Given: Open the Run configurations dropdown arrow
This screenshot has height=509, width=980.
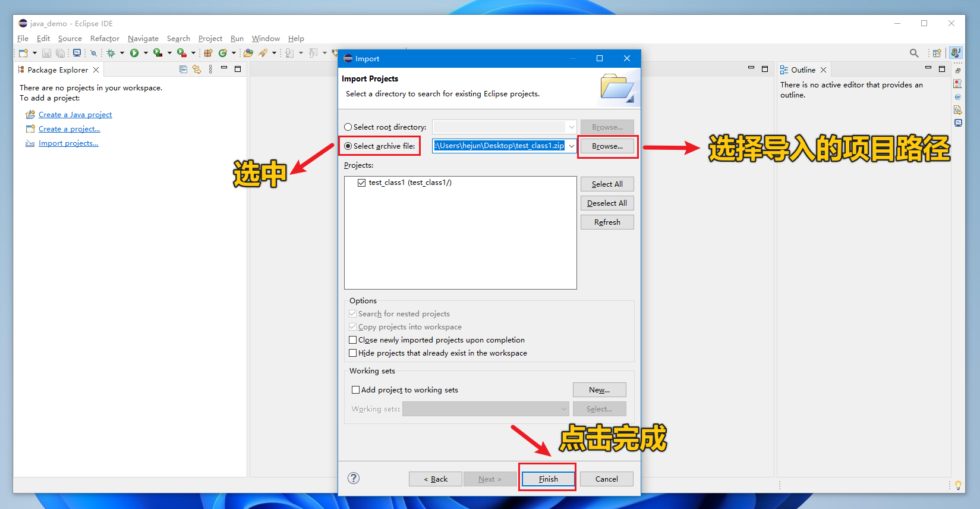Looking at the screenshot, I should click(x=146, y=53).
